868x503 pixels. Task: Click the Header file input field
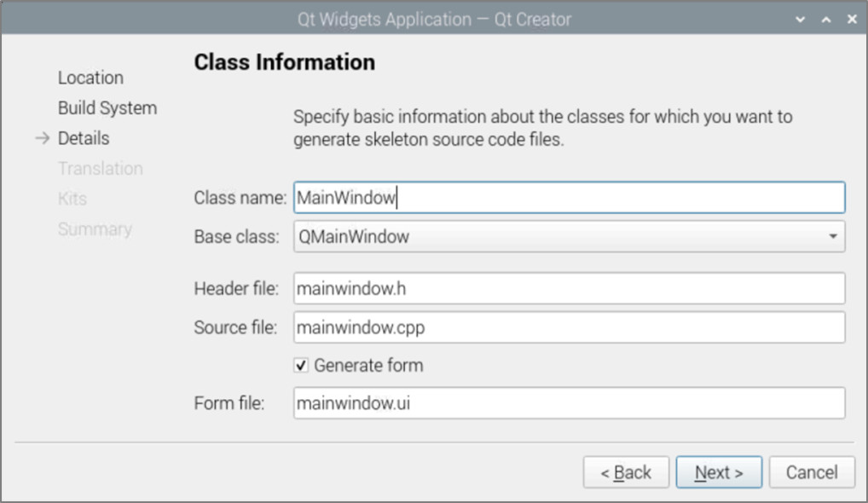pos(569,288)
